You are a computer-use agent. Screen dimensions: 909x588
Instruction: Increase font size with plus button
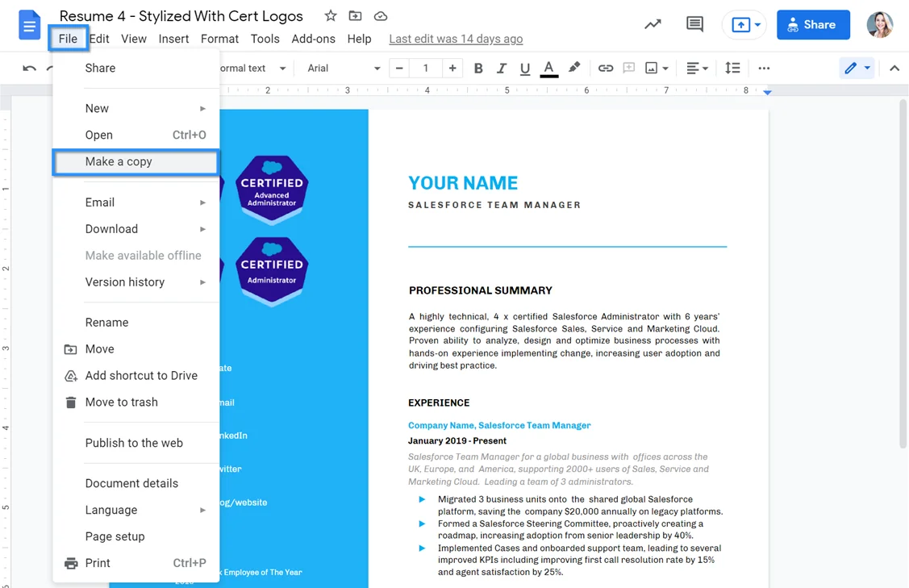click(x=452, y=69)
